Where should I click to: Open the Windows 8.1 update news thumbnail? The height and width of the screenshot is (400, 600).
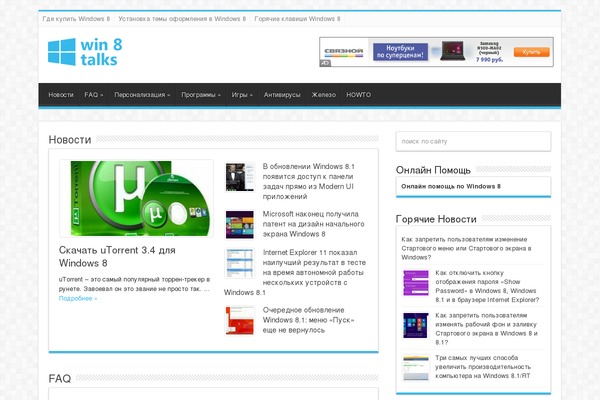pos(240,177)
